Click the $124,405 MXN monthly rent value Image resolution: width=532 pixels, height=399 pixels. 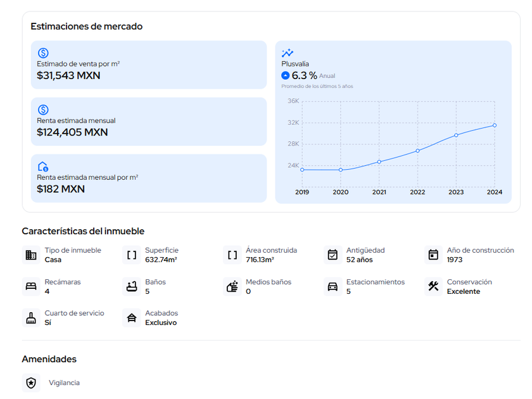(x=72, y=132)
